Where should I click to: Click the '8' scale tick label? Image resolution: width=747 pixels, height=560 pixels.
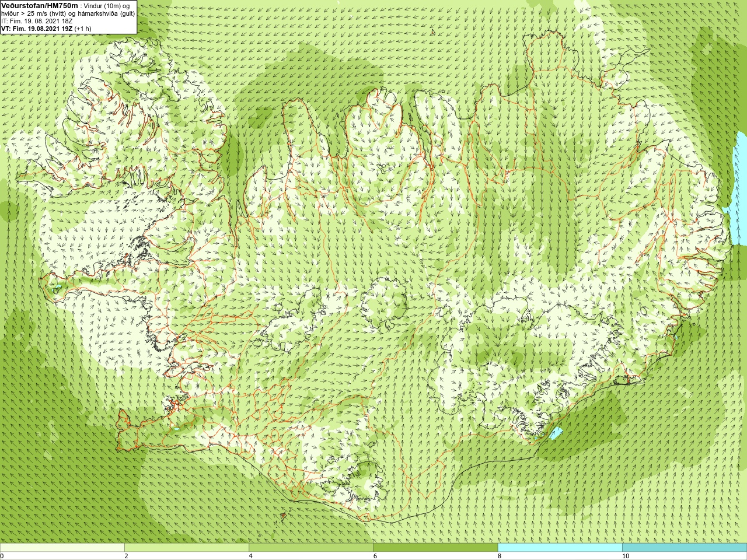click(500, 556)
